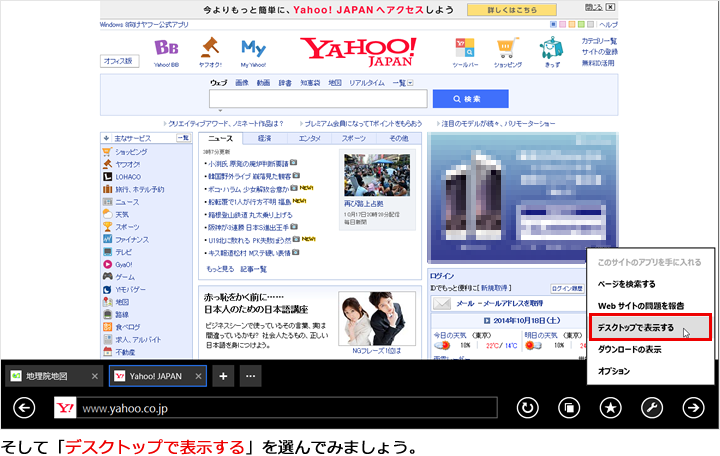
Task: Close the Yahoo! JAPAN tab
Action: 198,376
